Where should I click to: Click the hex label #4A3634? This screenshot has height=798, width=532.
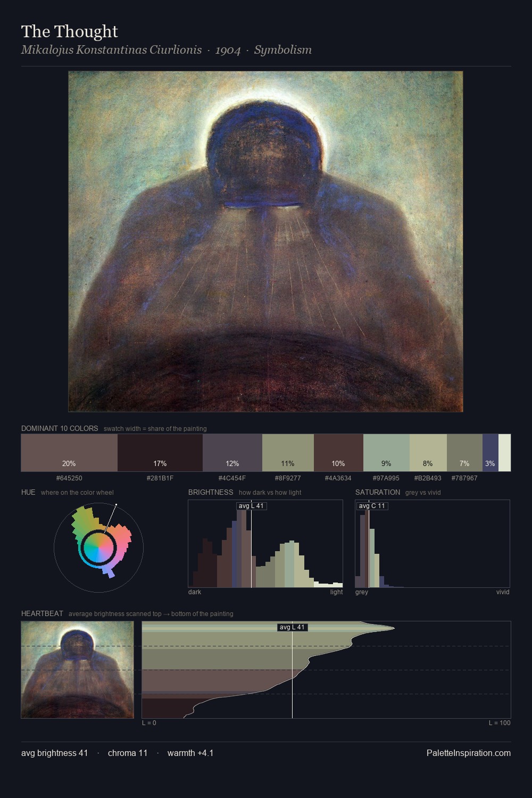[x=338, y=478]
